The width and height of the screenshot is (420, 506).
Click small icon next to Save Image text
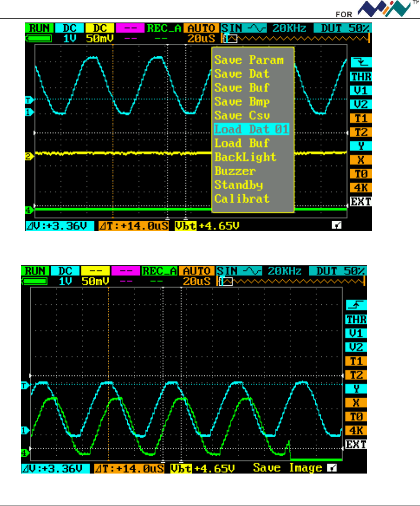pos(332,468)
